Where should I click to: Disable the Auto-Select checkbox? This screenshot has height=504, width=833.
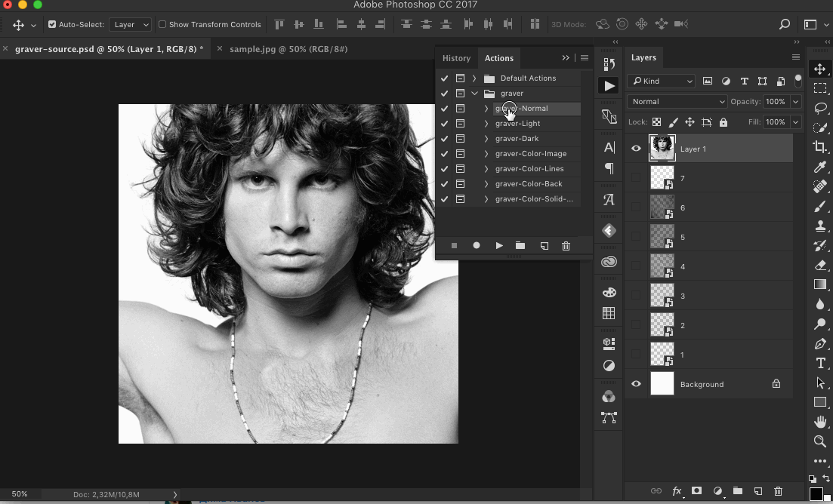[x=52, y=24]
